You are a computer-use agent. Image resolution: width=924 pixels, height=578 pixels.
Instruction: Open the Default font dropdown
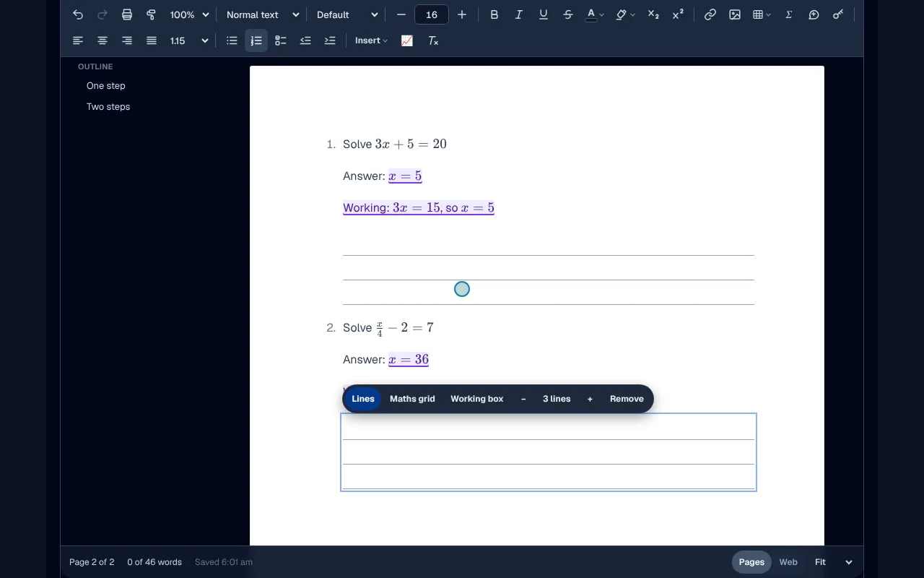click(347, 14)
